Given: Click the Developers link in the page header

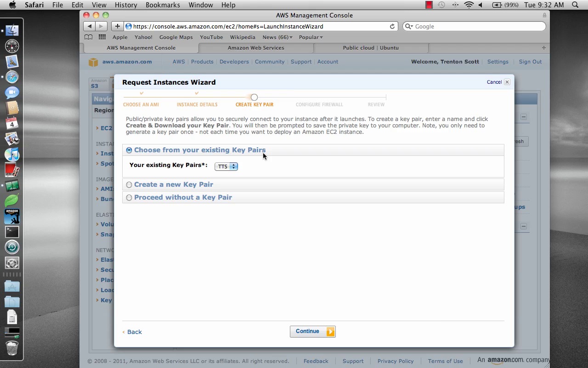Looking at the screenshot, I should pos(234,62).
